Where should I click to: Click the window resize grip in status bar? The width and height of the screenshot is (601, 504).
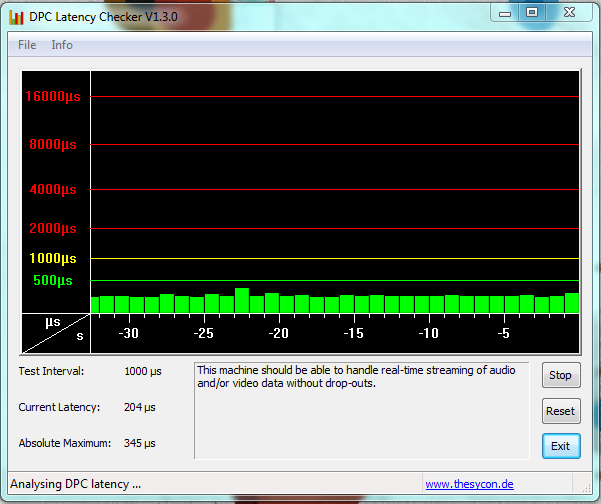point(586,487)
